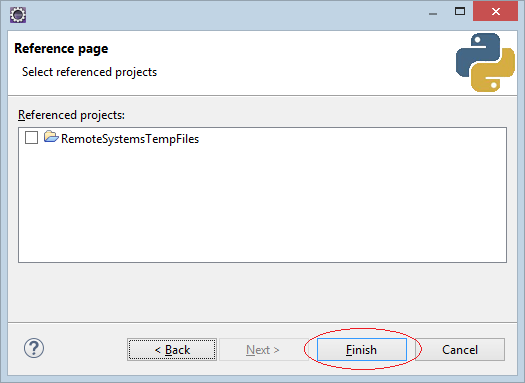
Task: Maximize the wizard dialog window
Action: [460, 12]
